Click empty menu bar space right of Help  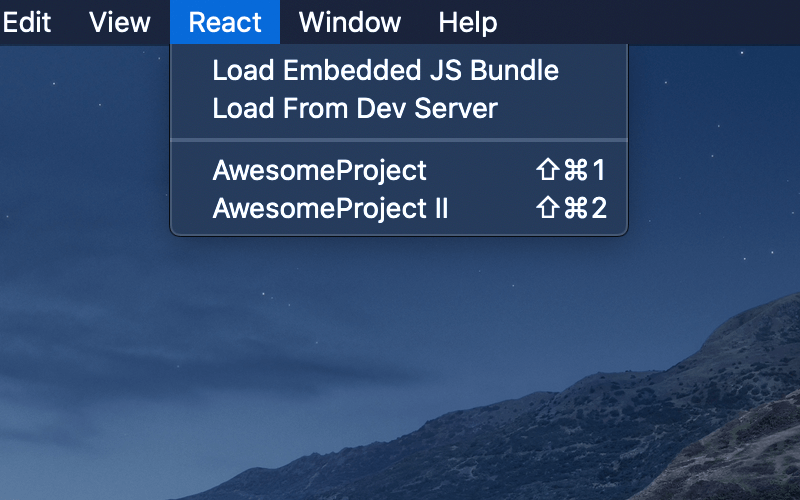point(650,22)
